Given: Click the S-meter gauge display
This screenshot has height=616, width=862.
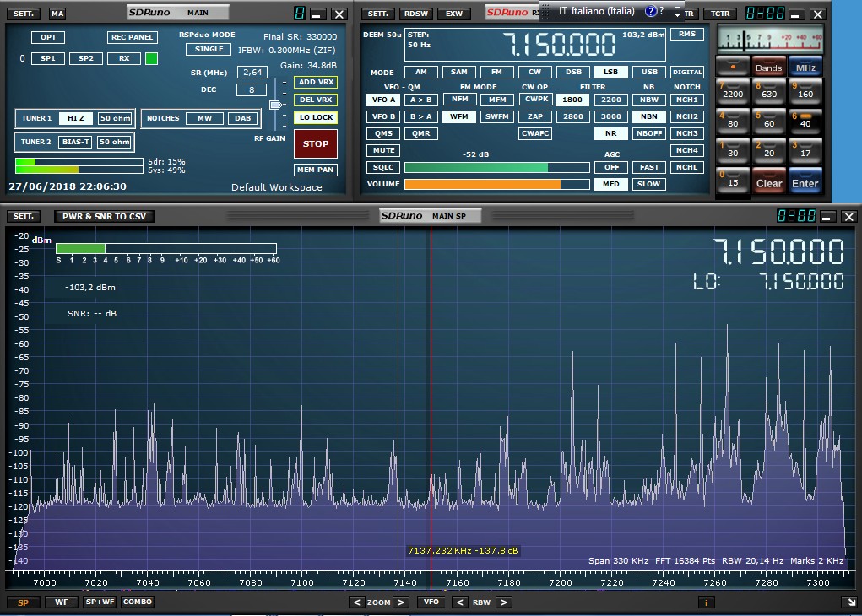Looking at the screenshot, I should (770, 40).
